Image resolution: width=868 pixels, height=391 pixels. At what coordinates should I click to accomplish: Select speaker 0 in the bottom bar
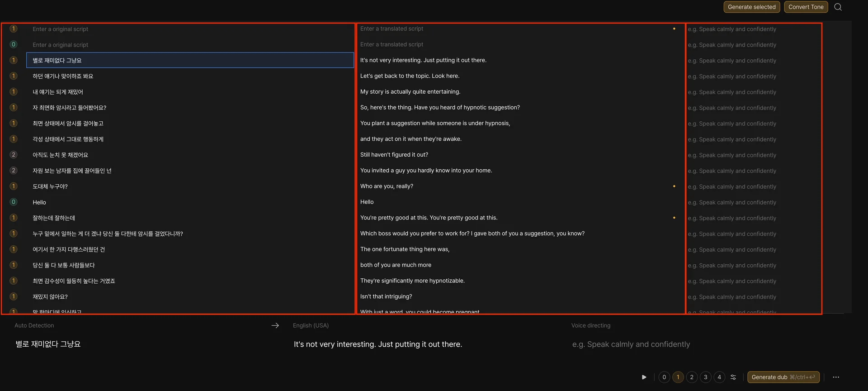tap(664, 377)
